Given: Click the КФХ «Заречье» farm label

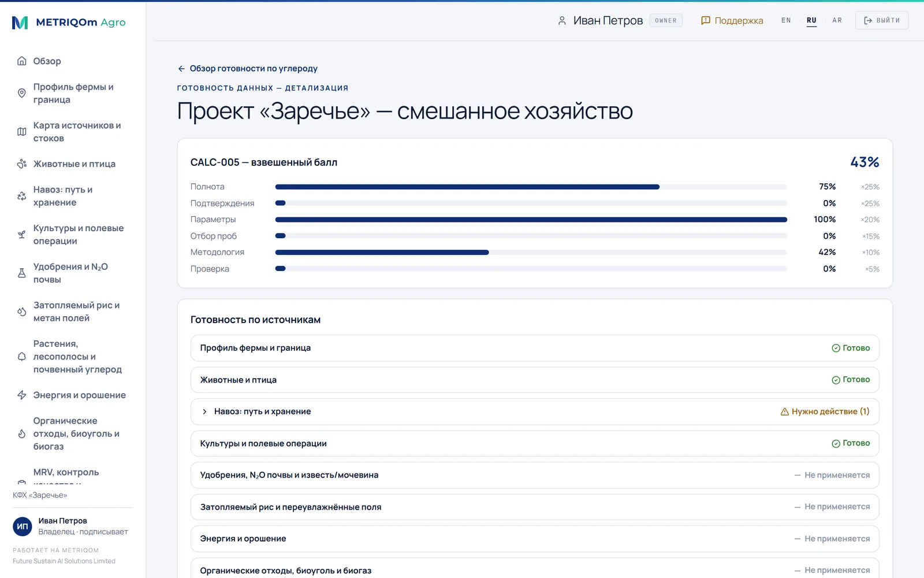Looking at the screenshot, I should (40, 495).
